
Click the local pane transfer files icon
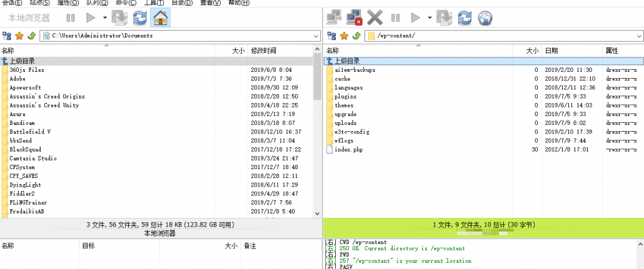point(119,18)
